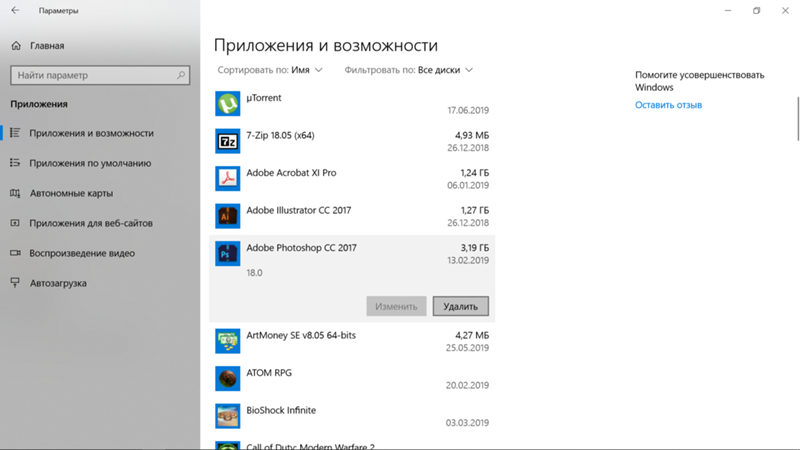Go to Главная home page
800x450 pixels.
click(x=47, y=46)
